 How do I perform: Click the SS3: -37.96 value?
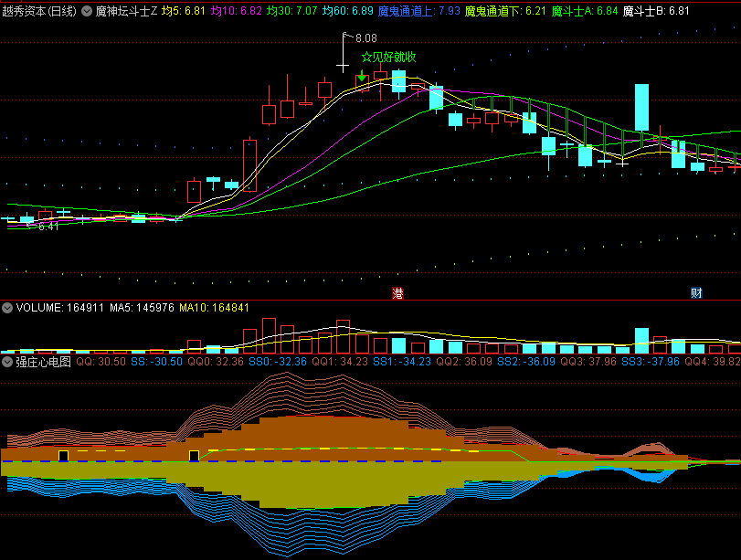[x=651, y=362]
